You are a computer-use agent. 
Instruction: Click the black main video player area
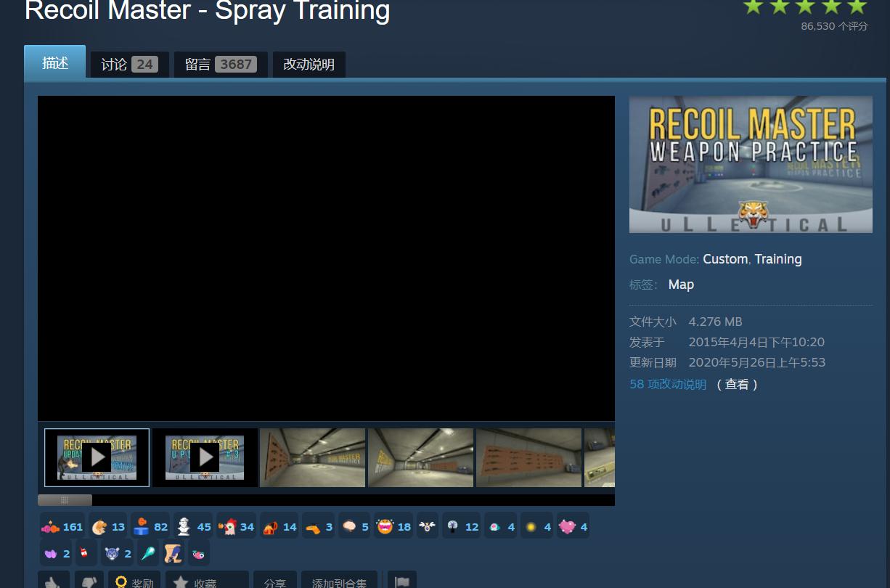point(326,258)
